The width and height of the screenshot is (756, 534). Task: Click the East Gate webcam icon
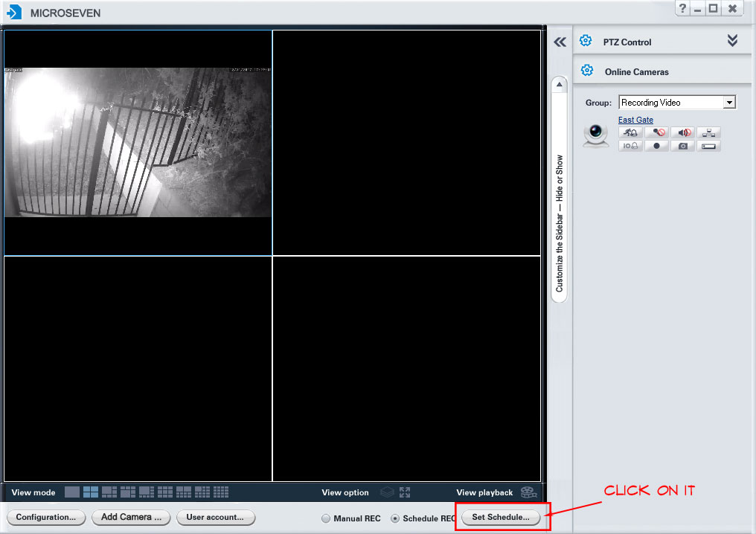(596, 135)
